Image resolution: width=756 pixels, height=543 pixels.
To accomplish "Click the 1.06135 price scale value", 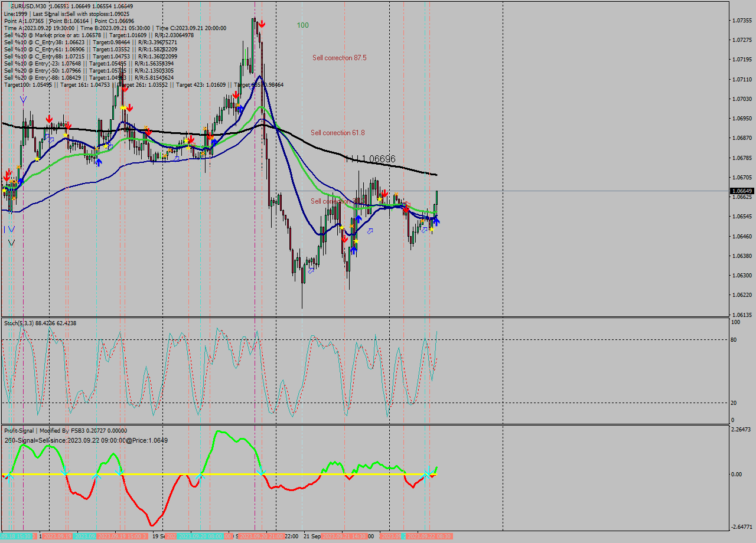I will tap(741, 315).
